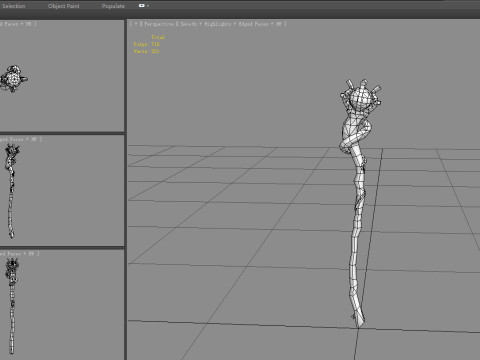480x360 pixels.
Task: Click the Polys count statistic text
Action: pos(146,44)
